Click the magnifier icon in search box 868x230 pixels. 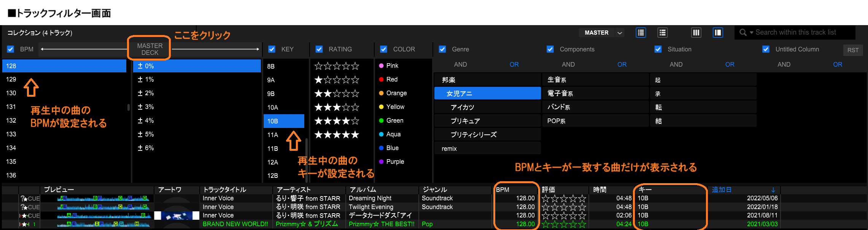742,33
